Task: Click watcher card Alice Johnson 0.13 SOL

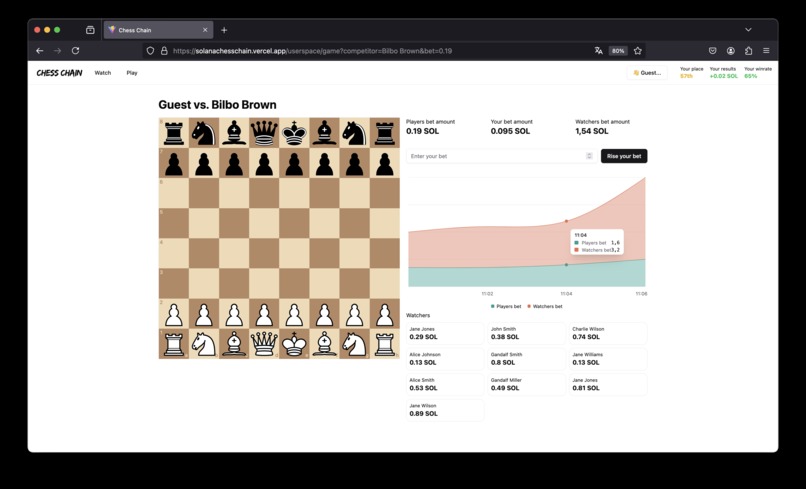Action: tap(445, 359)
